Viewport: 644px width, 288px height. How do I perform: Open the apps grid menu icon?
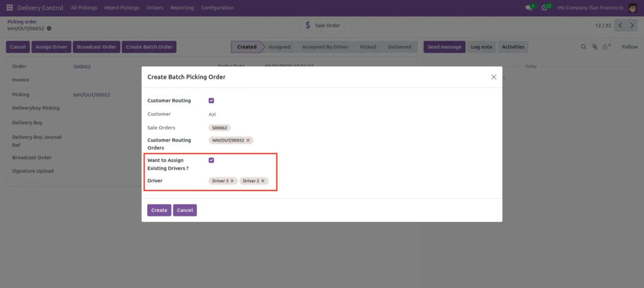point(9,8)
